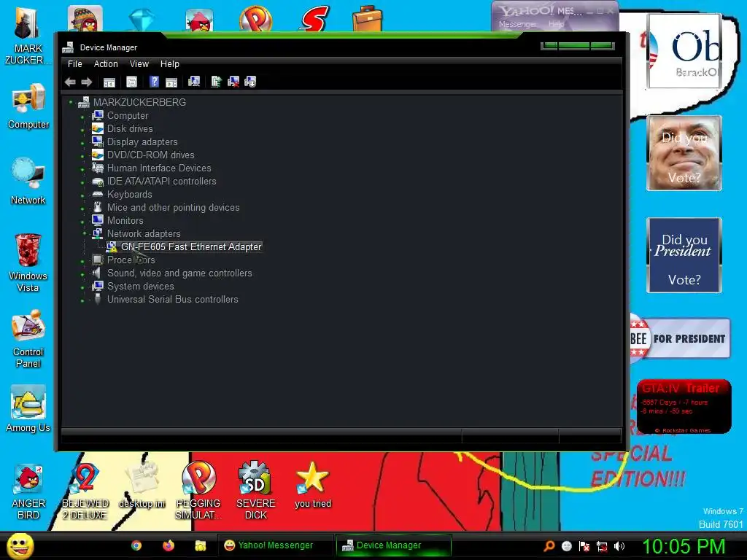Switch to Yahoo! Messenger taskbar button
The width and height of the screenshot is (747, 560).
click(275, 545)
